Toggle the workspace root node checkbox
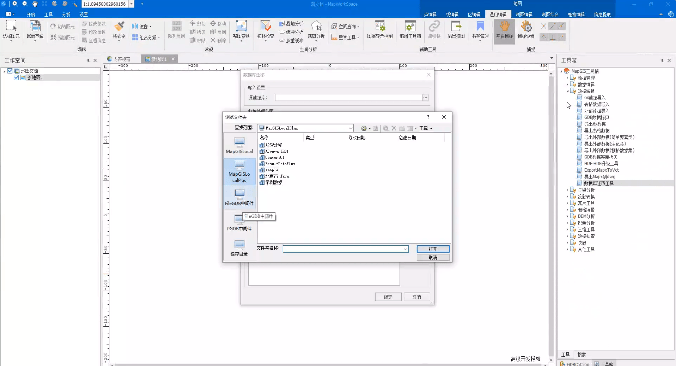The width and height of the screenshot is (676, 366). (x=10, y=71)
